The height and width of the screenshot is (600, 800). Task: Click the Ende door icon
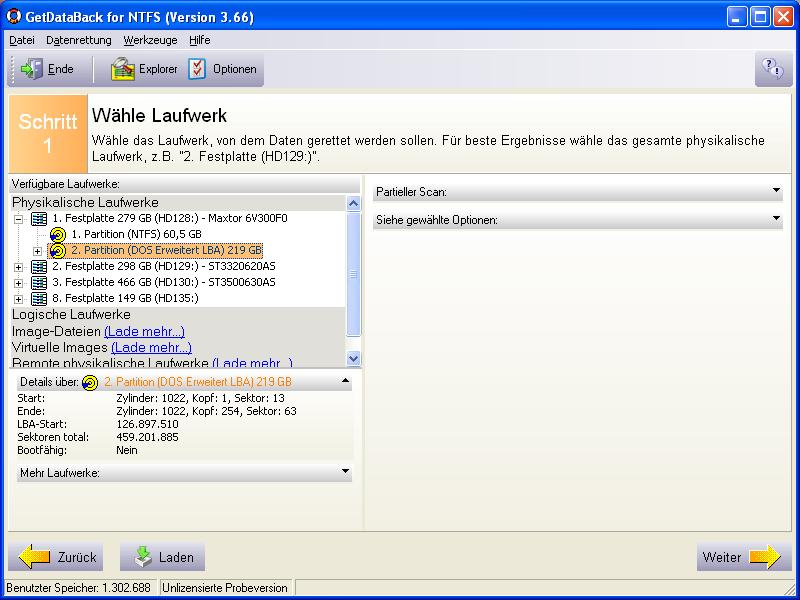pos(32,69)
